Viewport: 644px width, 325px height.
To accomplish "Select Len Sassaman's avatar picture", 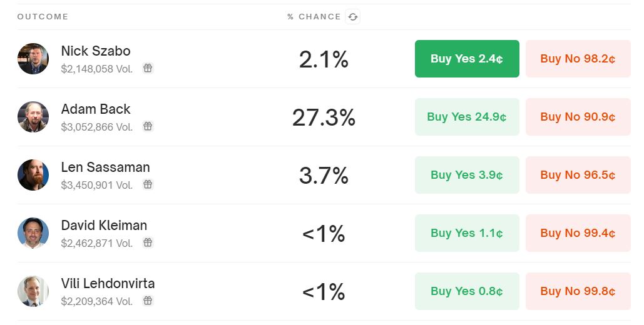I will [33, 175].
